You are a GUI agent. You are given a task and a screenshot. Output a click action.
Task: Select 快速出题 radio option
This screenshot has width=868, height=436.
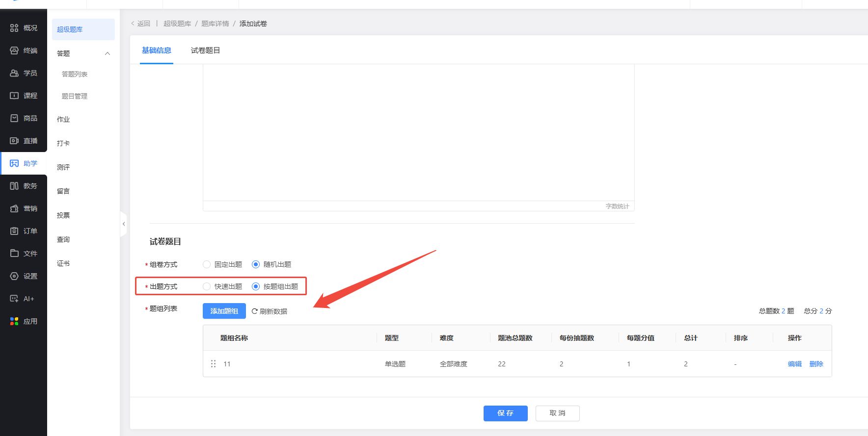tap(207, 286)
